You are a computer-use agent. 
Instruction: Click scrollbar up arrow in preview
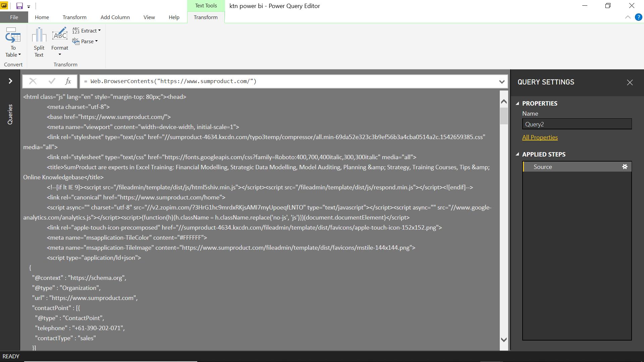tap(503, 102)
